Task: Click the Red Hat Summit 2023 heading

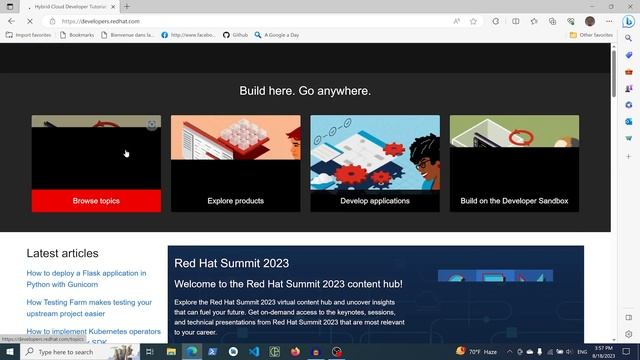Action: tap(231, 263)
